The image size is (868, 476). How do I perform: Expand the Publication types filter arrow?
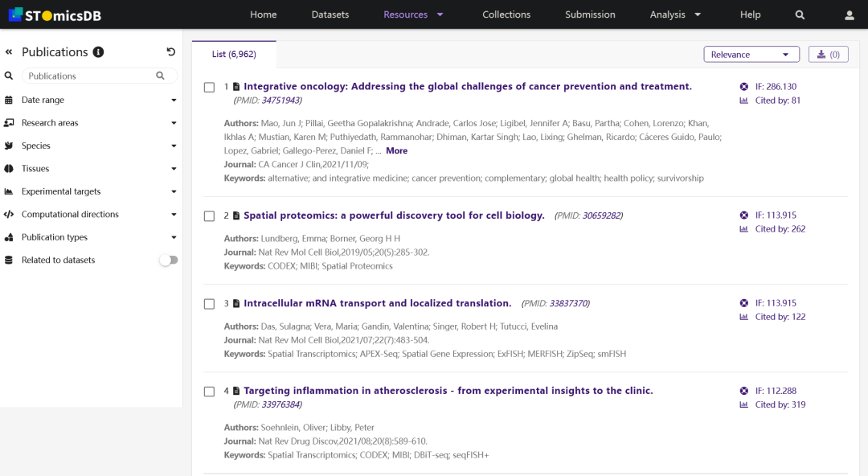174,238
